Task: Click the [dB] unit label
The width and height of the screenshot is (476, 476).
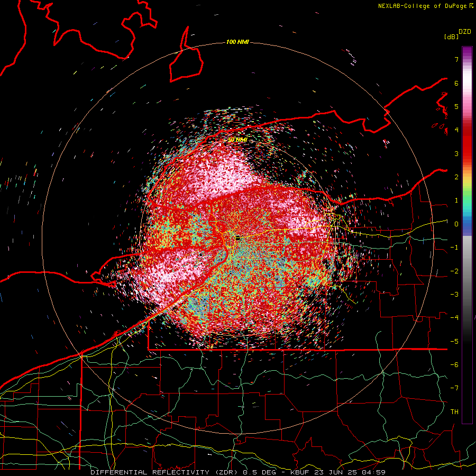Action: [x=452, y=36]
